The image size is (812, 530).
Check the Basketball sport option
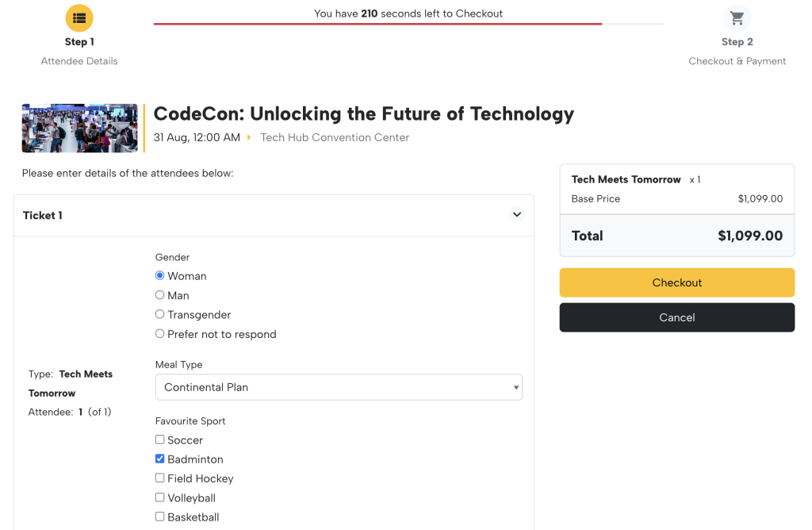coord(159,517)
